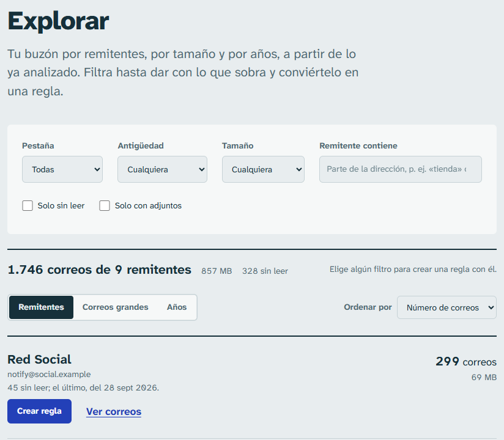Click the 857 MB total size

217,271
